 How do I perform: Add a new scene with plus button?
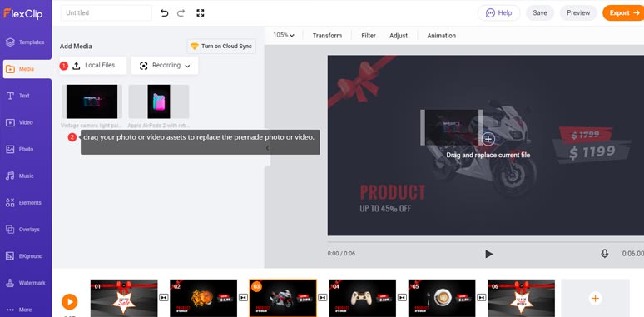(595, 298)
